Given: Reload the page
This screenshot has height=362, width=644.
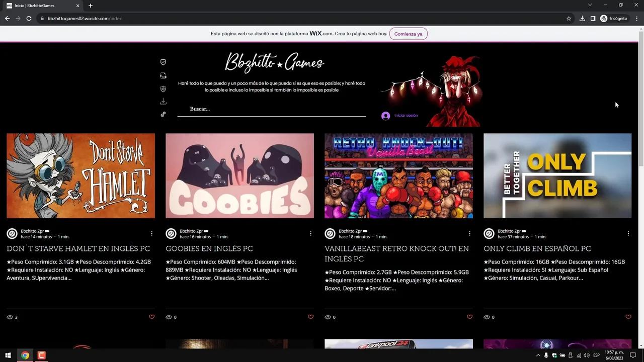Looking at the screenshot, I should [x=29, y=19].
